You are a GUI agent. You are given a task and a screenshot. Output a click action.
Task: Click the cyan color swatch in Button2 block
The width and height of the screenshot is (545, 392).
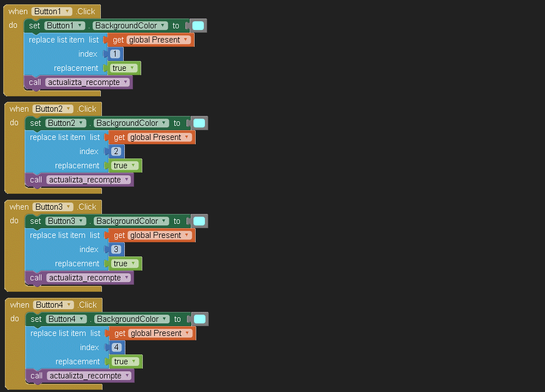[199, 123]
